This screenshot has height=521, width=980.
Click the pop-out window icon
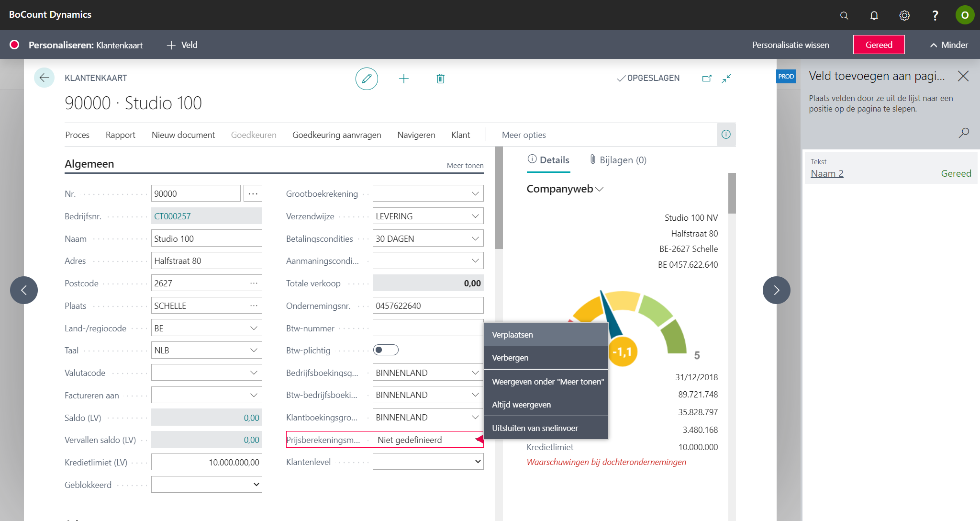click(707, 78)
